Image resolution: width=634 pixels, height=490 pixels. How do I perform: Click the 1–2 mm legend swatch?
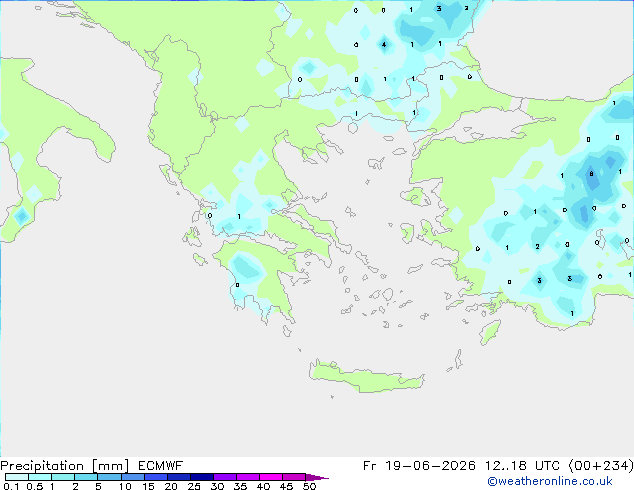click(x=63, y=477)
